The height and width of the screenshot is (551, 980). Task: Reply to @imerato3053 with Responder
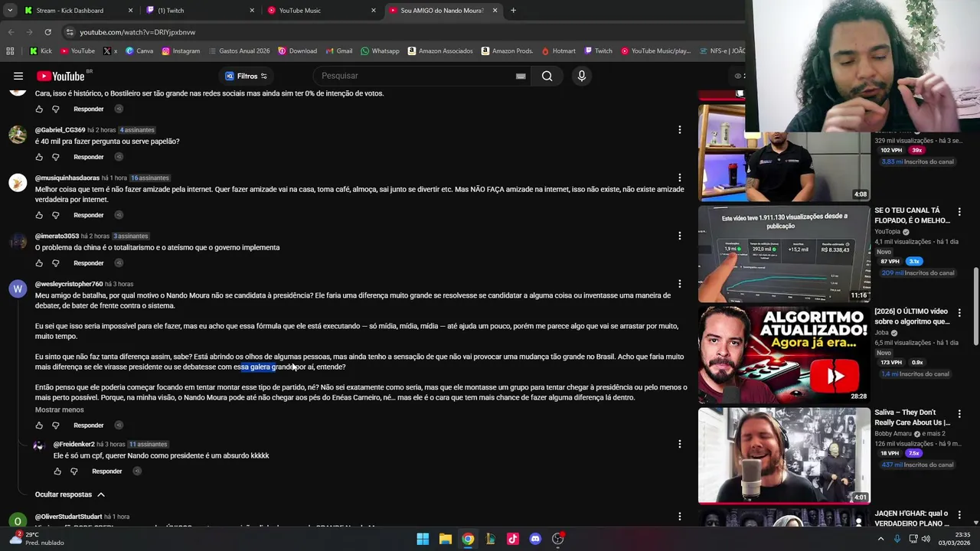point(88,263)
